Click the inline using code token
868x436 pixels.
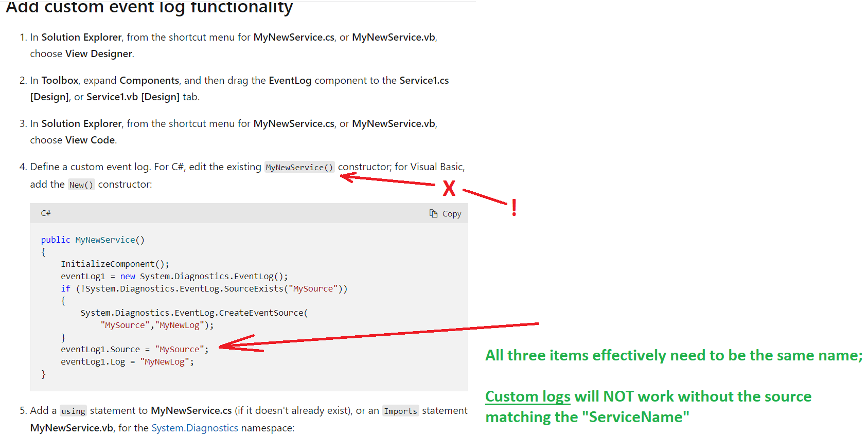73,411
